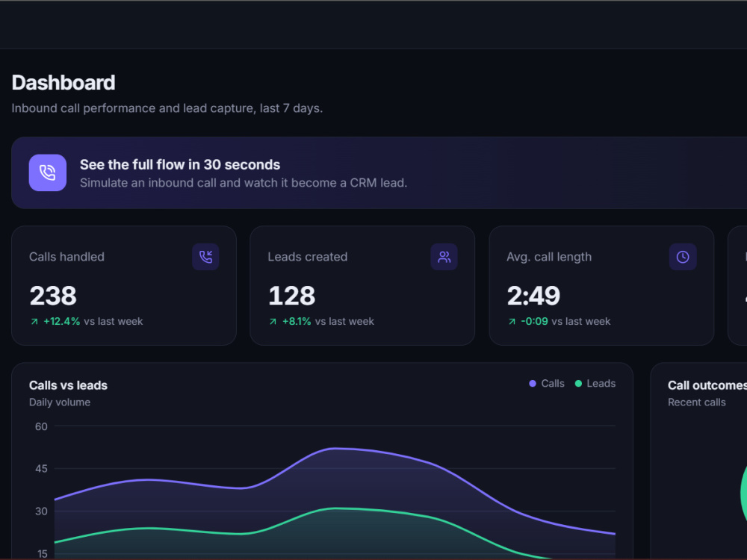The image size is (747, 560).
Task: Click 'Simulate an inbound call' description text
Action: coord(244,183)
